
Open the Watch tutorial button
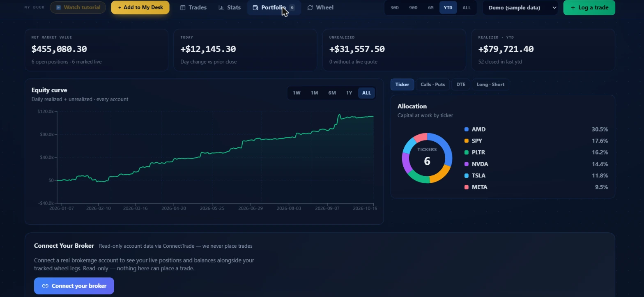point(78,7)
